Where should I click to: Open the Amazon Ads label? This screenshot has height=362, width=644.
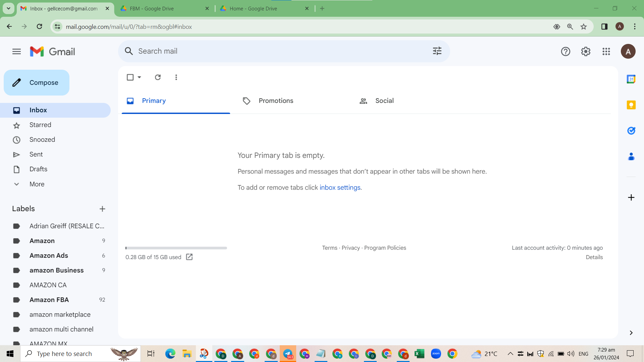click(55, 256)
